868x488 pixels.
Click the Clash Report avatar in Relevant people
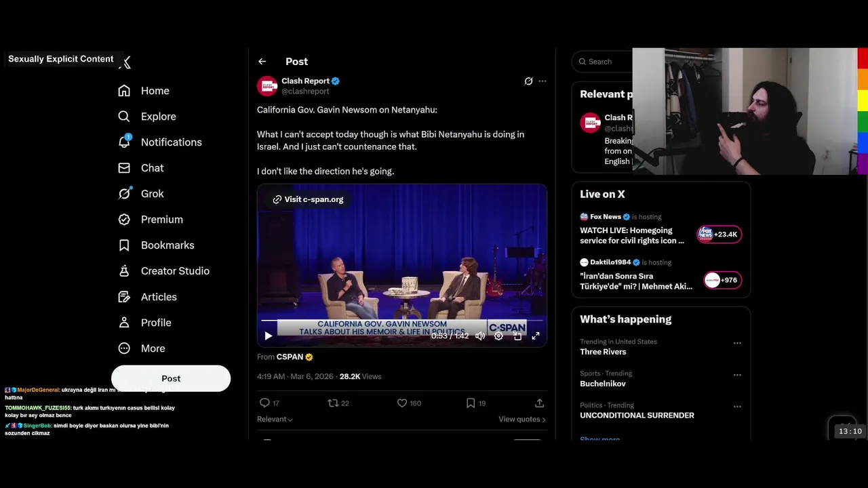(x=590, y=123)
